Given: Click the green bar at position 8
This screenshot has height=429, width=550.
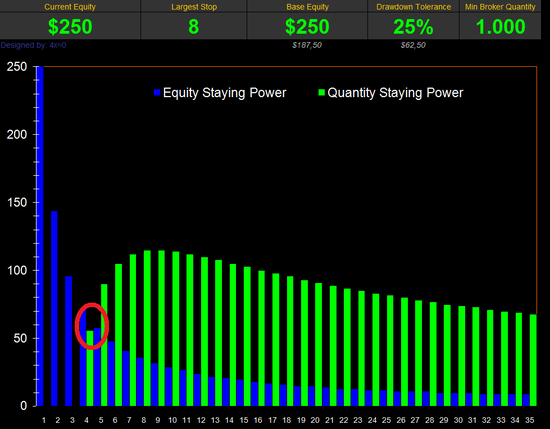Looking at the screenshot, I should point(147,328).
